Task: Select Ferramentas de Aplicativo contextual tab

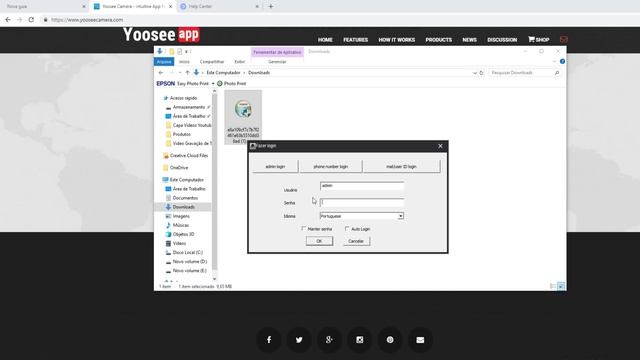Action: [277, 52]
